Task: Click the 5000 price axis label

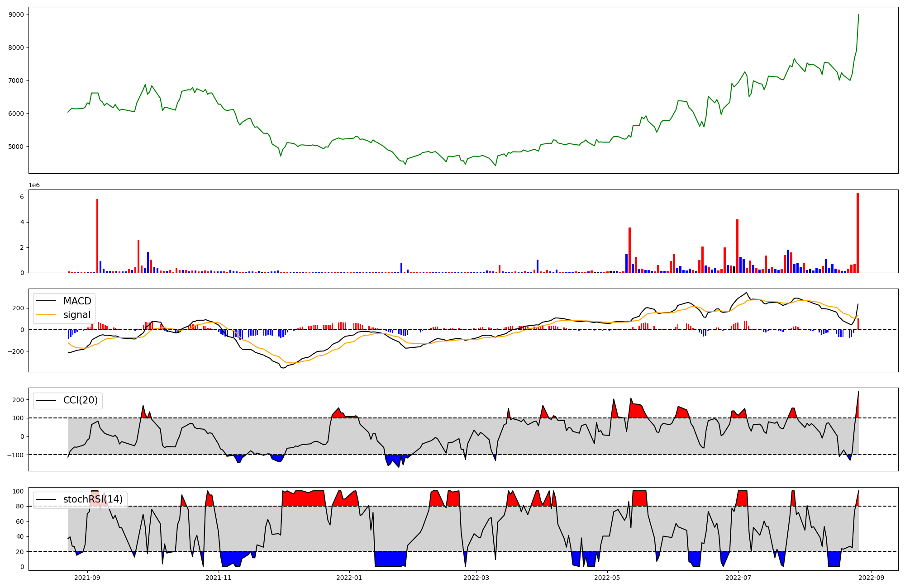Action: coord(16,147)
